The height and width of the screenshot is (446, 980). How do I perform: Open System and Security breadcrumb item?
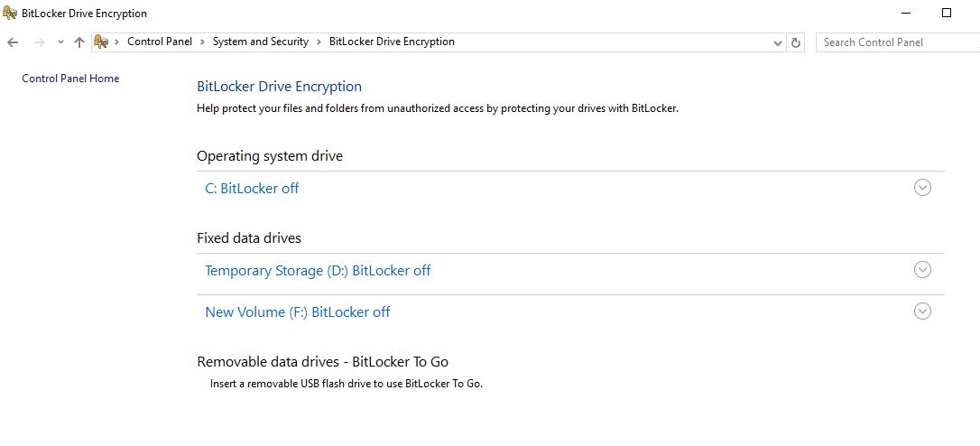[261, 42]
